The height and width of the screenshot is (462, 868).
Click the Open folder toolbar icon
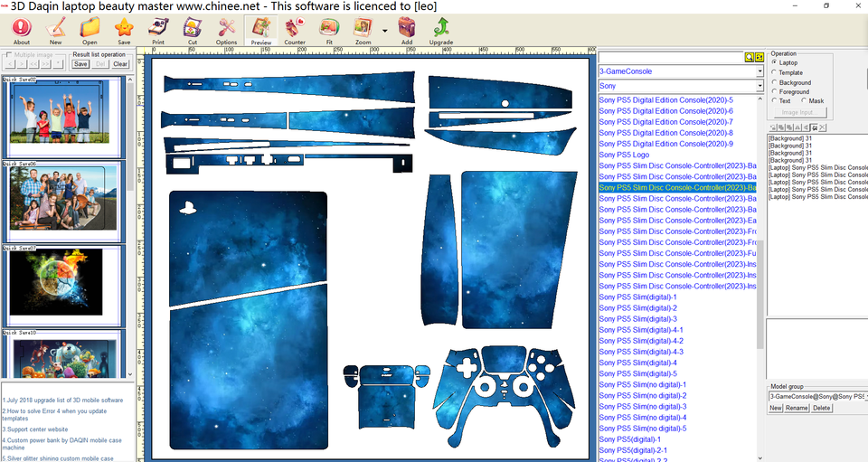(90, 31)
